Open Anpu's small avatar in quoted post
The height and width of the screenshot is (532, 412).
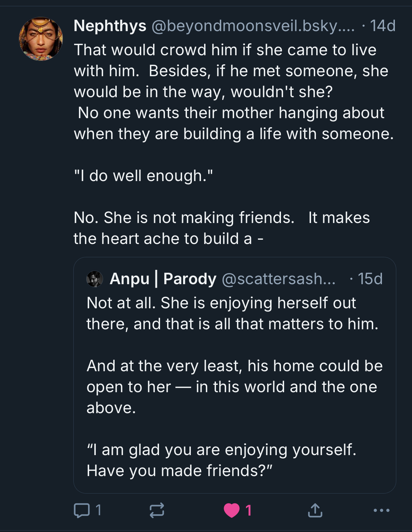pyautogui.click(x=95, y=279)
